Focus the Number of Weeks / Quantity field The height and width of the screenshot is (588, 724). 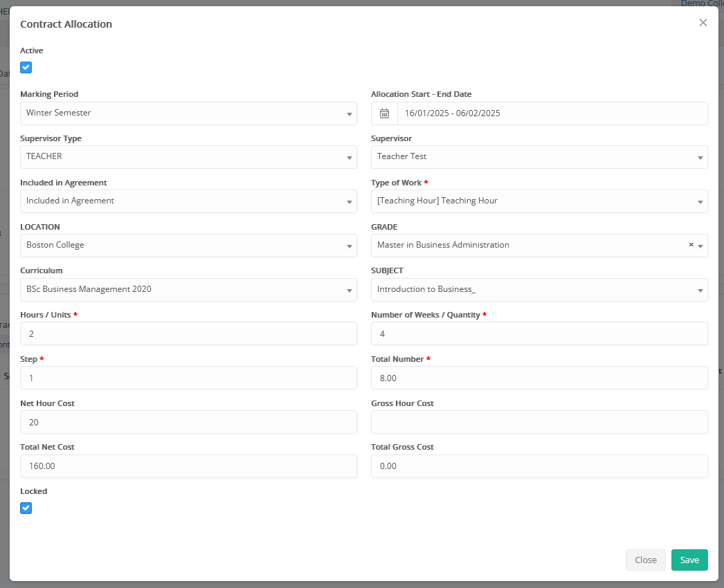point(539,333)
